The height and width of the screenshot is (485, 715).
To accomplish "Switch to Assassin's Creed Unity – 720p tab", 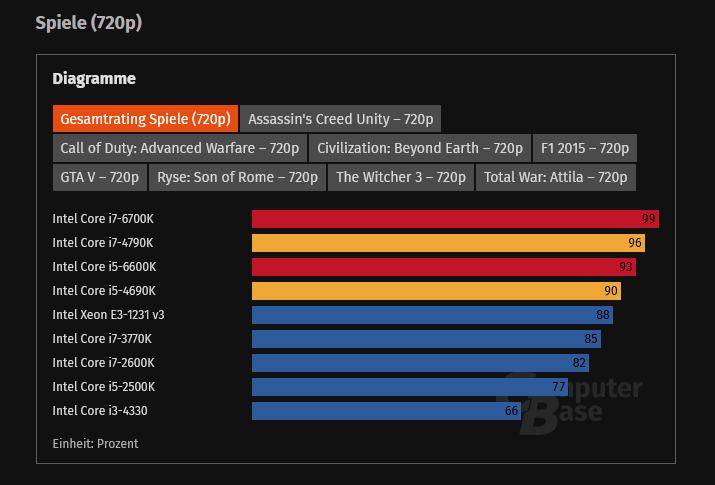I will click(340, 119).
